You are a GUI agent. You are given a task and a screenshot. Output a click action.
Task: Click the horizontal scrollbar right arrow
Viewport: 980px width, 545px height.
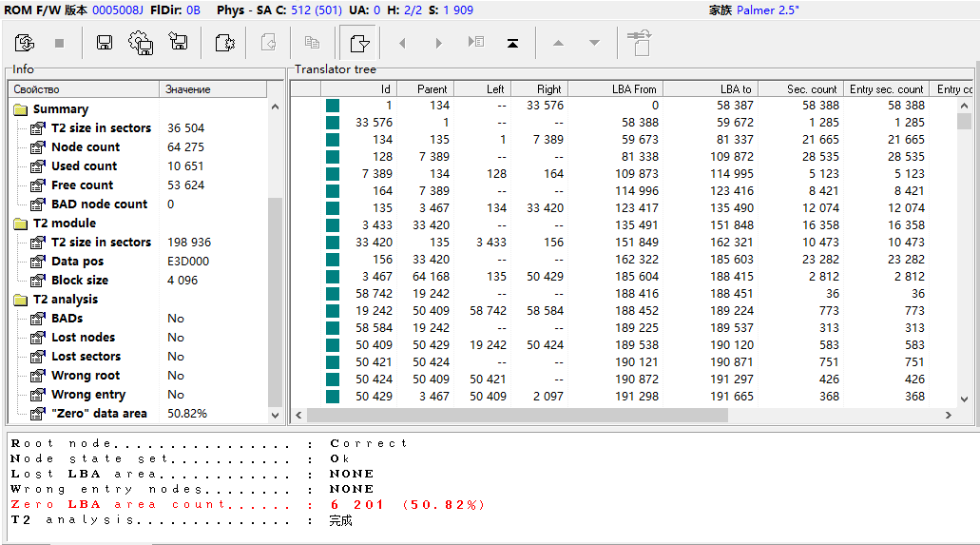[x=948, y=415]
